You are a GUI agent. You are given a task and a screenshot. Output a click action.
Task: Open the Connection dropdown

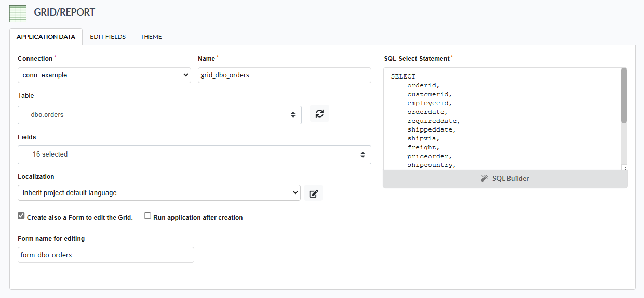(x=104, y=75)
